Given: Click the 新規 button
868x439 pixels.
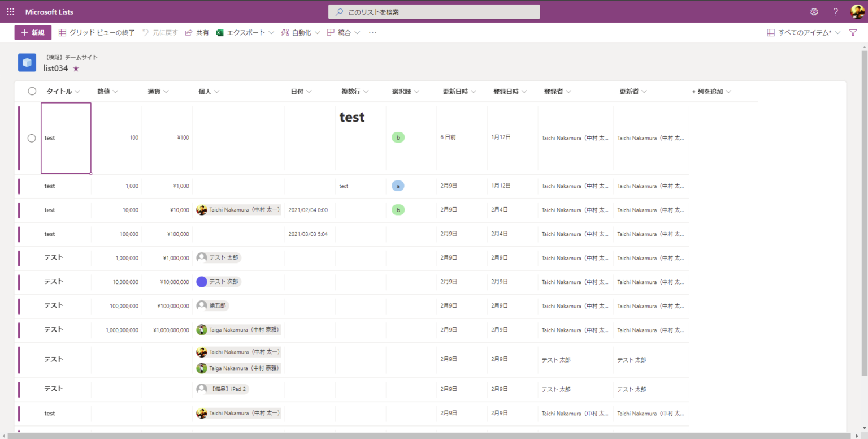Looking at the screenshot, I should tap(33, 33).
